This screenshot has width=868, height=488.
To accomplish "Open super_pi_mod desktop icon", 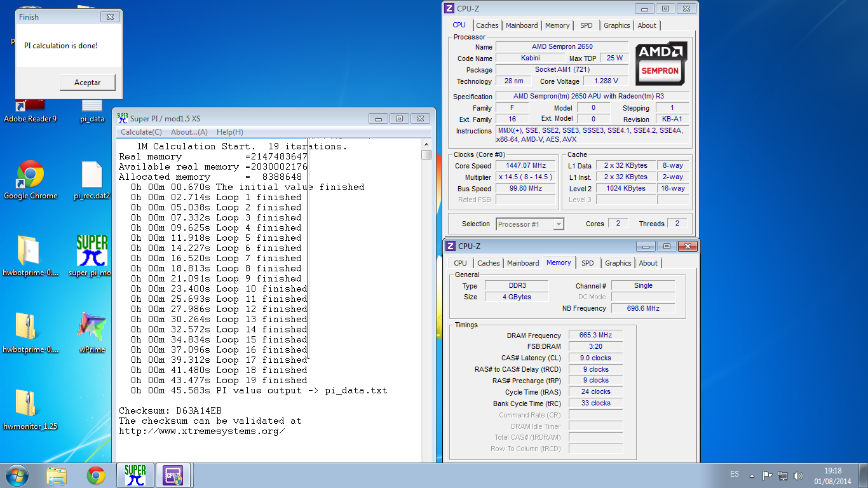I will (92, 256).
